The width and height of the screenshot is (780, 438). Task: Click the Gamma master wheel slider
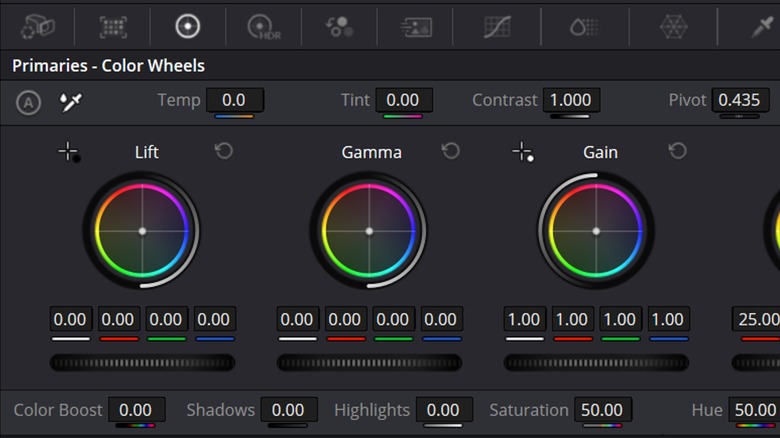point(369,362)
